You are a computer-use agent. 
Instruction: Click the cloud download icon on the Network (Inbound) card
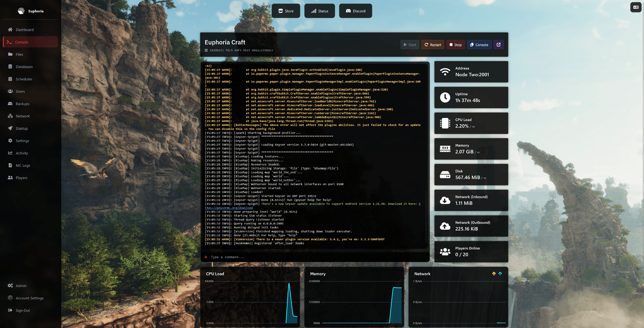tap(445, 200)
